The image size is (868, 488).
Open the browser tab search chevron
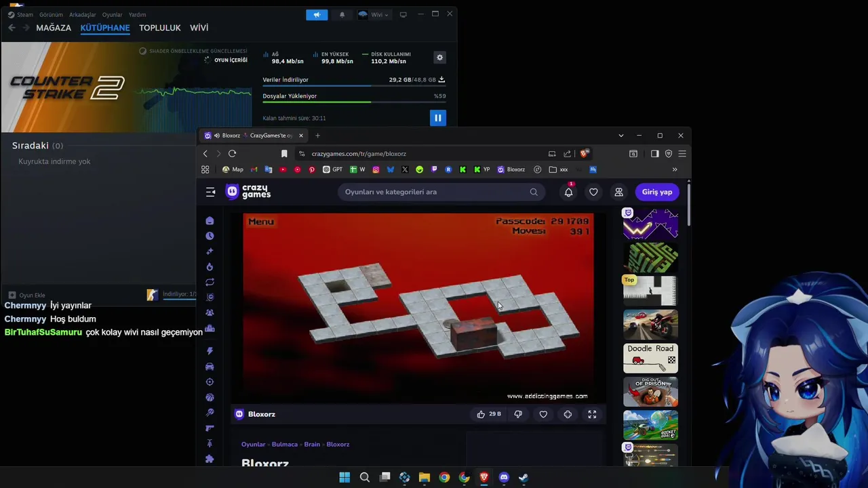click(620, 136)
